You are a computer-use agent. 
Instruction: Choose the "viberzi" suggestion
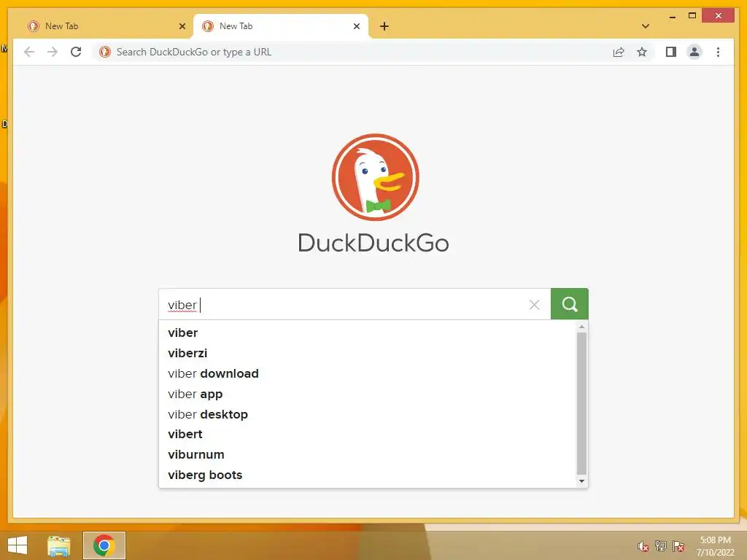tap(368, 354)
